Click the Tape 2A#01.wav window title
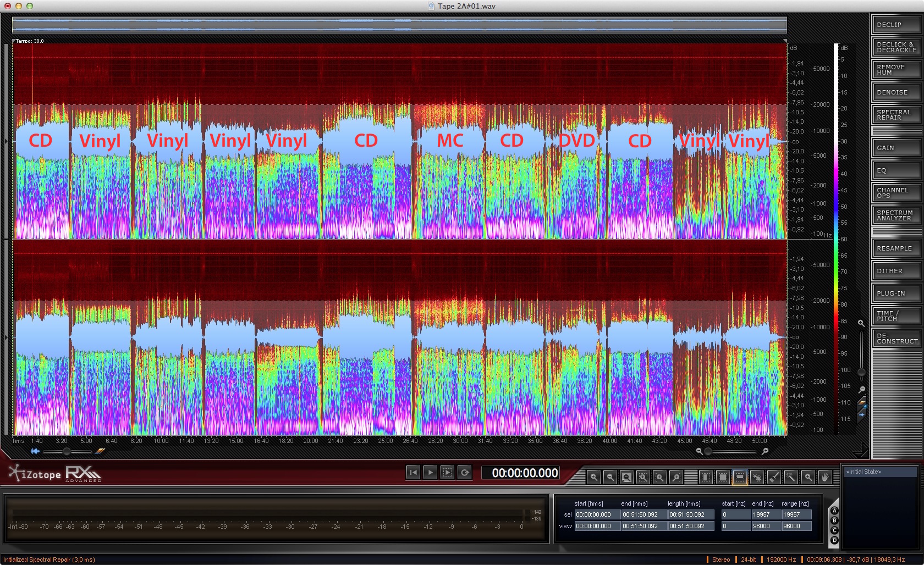 point(466,6)
